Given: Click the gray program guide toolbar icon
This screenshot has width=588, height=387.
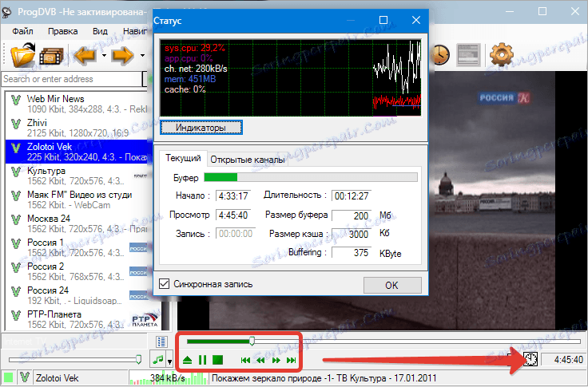Looking at the screenshot, I should [468, 55].
